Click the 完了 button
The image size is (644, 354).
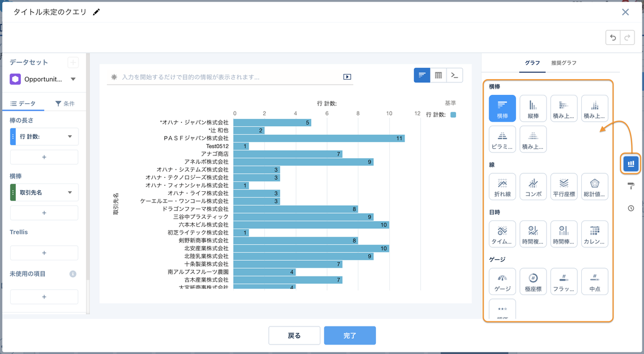click(349, 335)
